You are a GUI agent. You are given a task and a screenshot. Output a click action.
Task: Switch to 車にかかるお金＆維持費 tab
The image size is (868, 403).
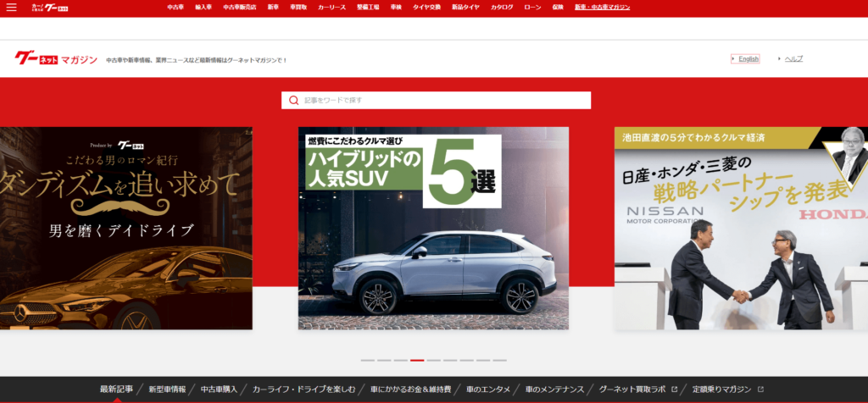(x=411, y=389)
